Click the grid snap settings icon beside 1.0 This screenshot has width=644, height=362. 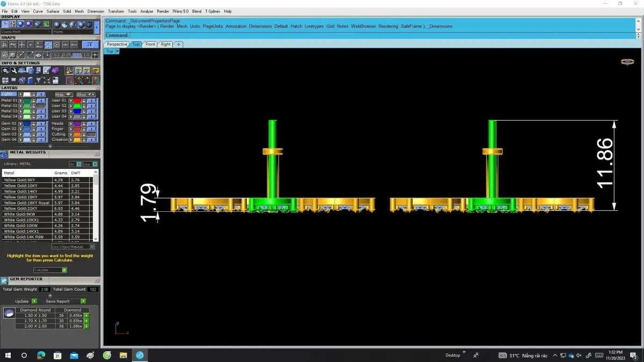(x=95, y=55)
